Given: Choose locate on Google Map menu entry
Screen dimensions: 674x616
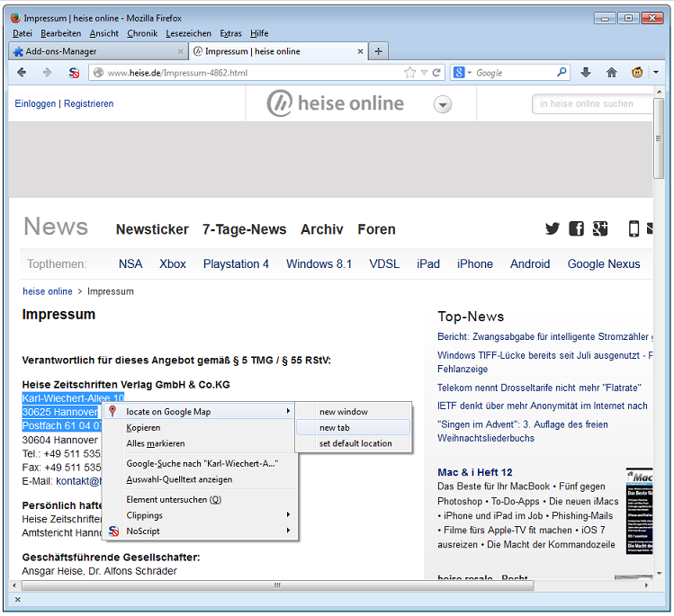Looking at the screenshot, I should point(200,412).
